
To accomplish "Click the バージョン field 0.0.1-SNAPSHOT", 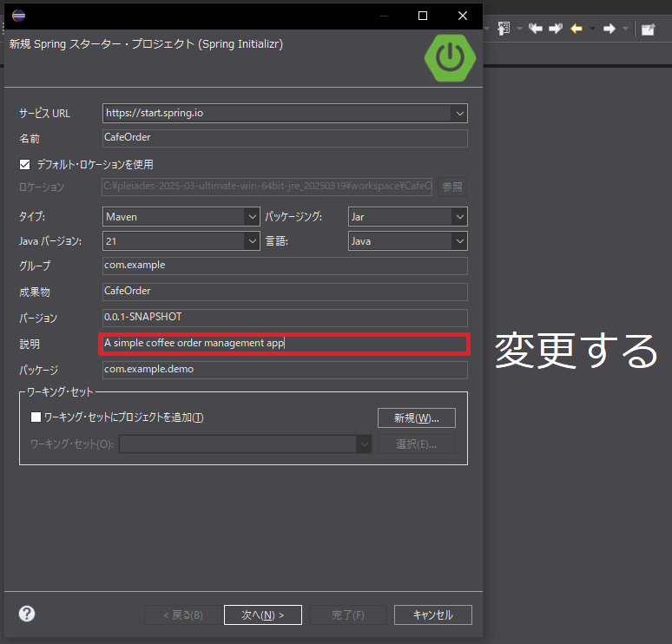I will click(285, 318).
